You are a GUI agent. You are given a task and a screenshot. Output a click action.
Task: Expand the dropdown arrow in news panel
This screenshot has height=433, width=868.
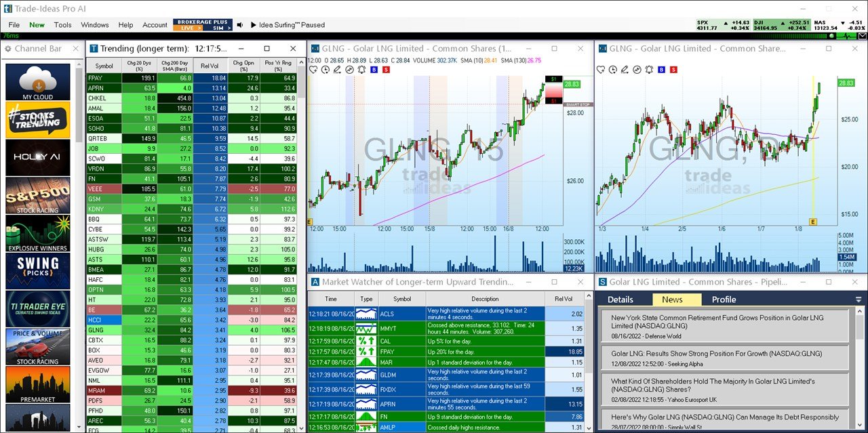point(859,300)
